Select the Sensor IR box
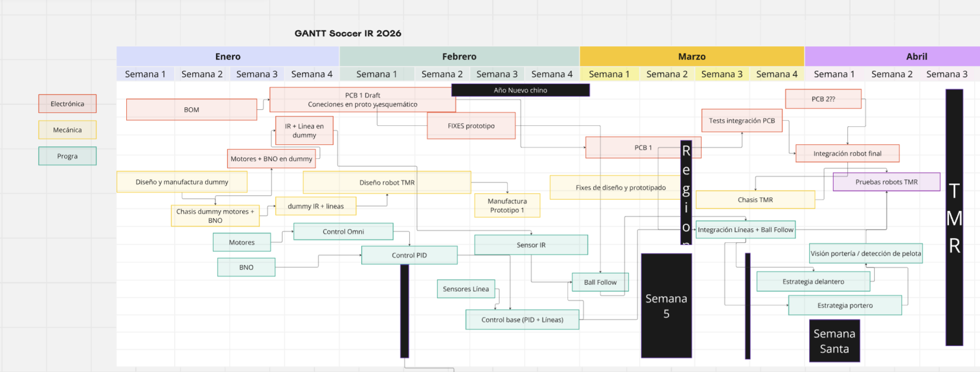 [x=531, y=245]
